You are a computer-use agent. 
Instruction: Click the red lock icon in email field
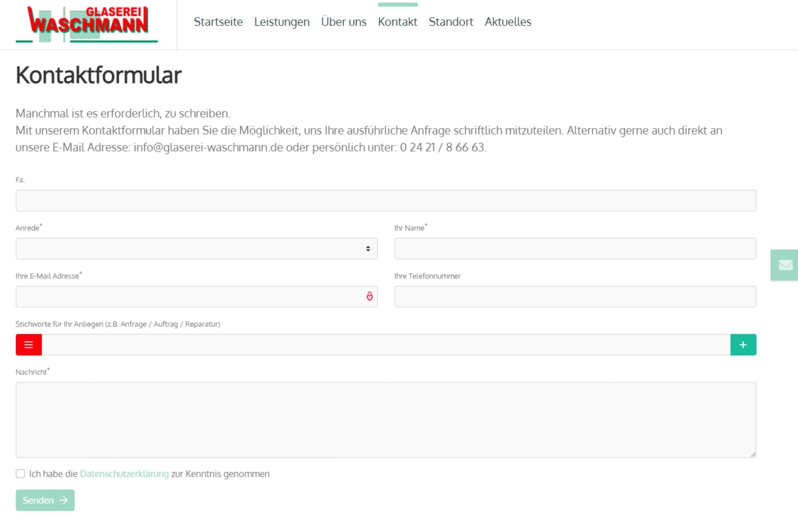[x=369, y=297]
